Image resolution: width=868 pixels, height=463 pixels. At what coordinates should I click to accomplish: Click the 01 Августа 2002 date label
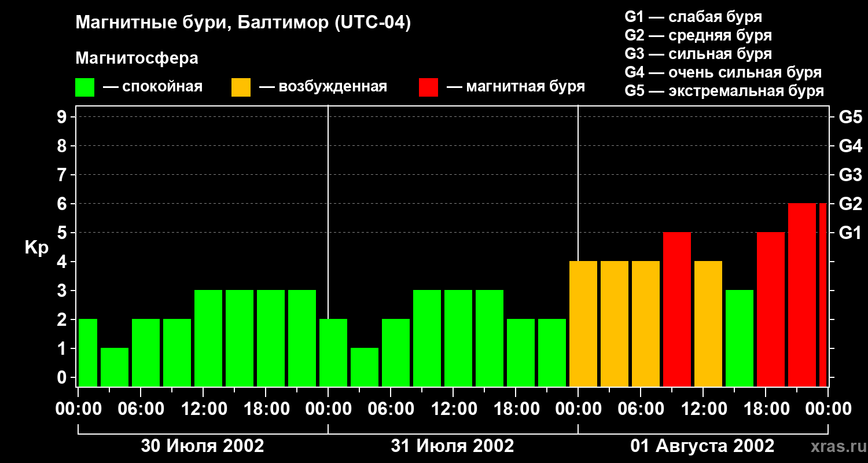coord(703,446)
